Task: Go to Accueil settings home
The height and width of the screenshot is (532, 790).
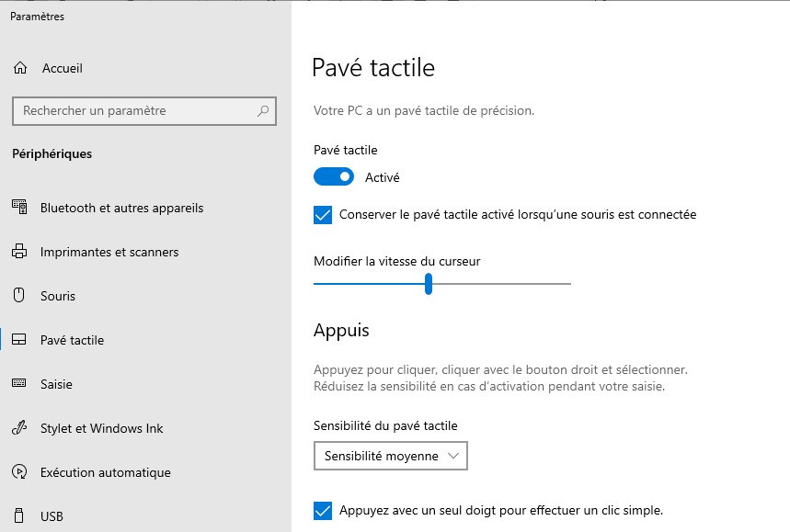Action: coord(62,68)
